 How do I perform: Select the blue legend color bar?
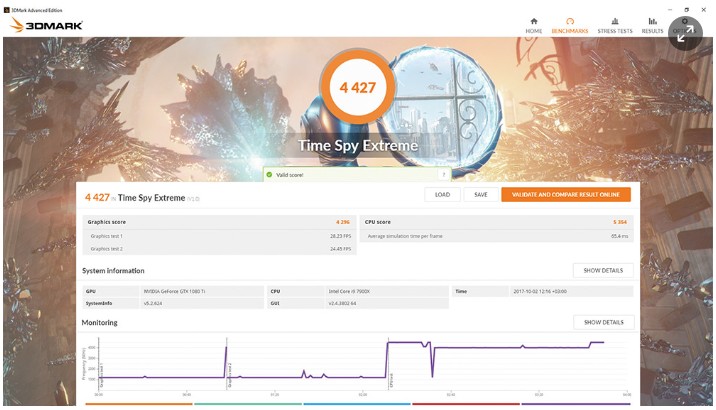click(357, 404)
